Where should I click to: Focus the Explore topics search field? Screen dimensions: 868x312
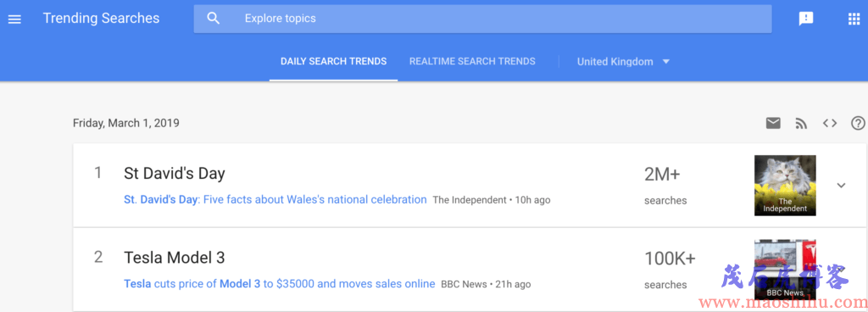click(x=482, y=19)
